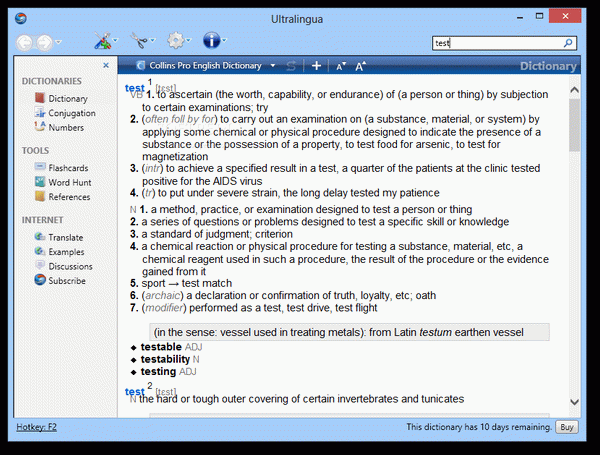Click the gear settings icon

176,40
